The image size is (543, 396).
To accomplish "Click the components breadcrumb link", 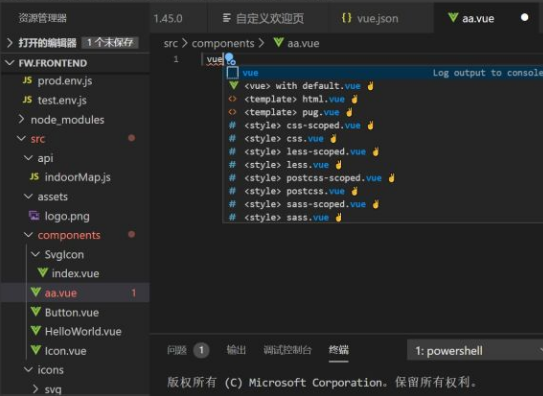I will point(223,43).
